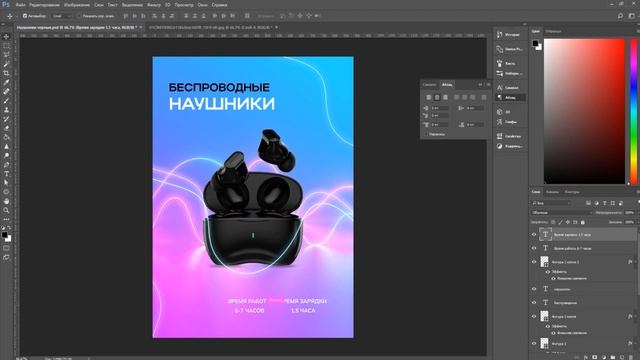The height and width of the screenshot is (360, 640).
Task: Select the Clone Stamp tool
Action: click(x=6, y=110)
